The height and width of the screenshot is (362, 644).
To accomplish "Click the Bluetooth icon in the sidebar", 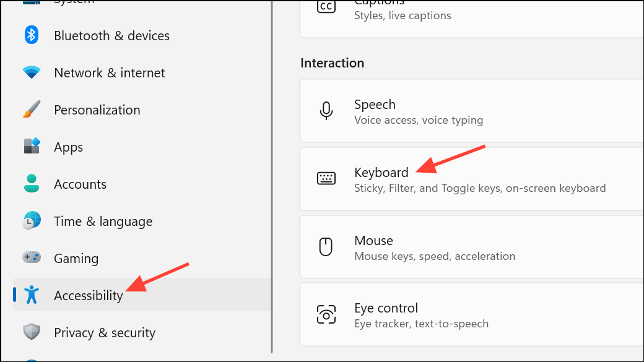I will point(31,35).
